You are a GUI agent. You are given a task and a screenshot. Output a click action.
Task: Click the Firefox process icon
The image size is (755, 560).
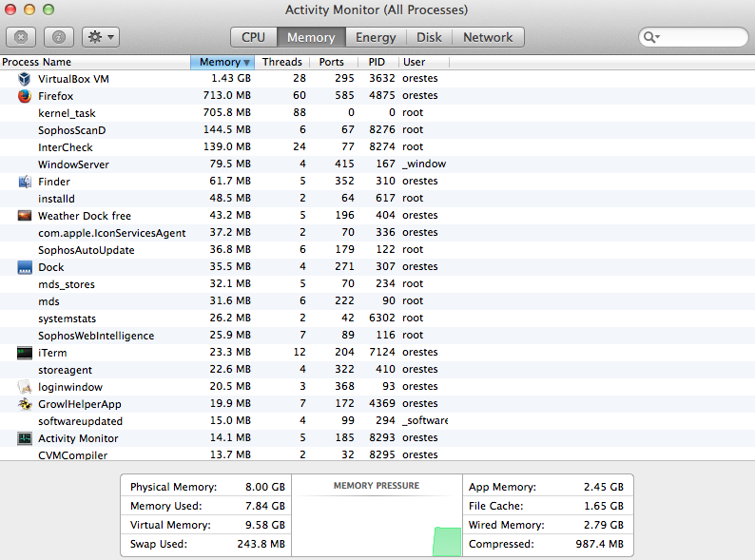[25, 96]
